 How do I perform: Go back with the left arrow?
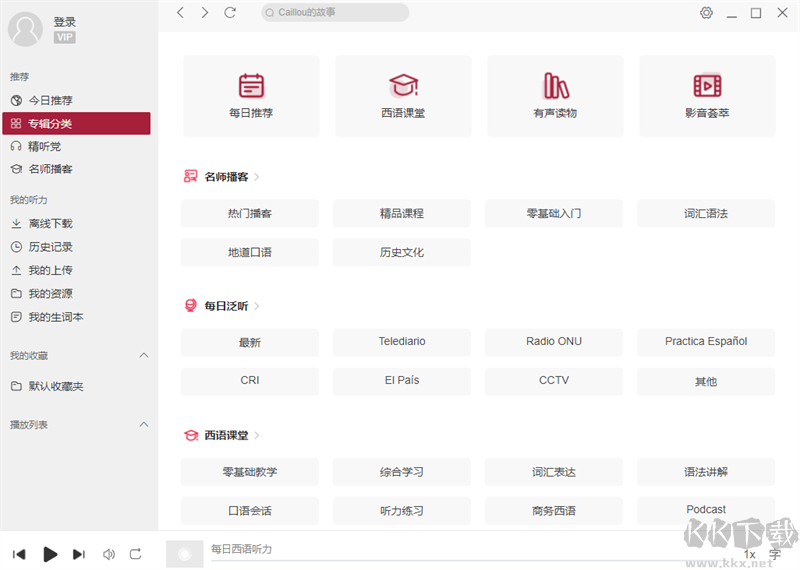pyautogui.click(x=180, y=13)
